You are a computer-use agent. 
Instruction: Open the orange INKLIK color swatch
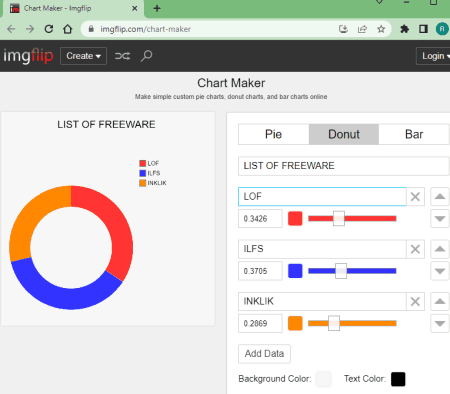[x=295, y=323]
